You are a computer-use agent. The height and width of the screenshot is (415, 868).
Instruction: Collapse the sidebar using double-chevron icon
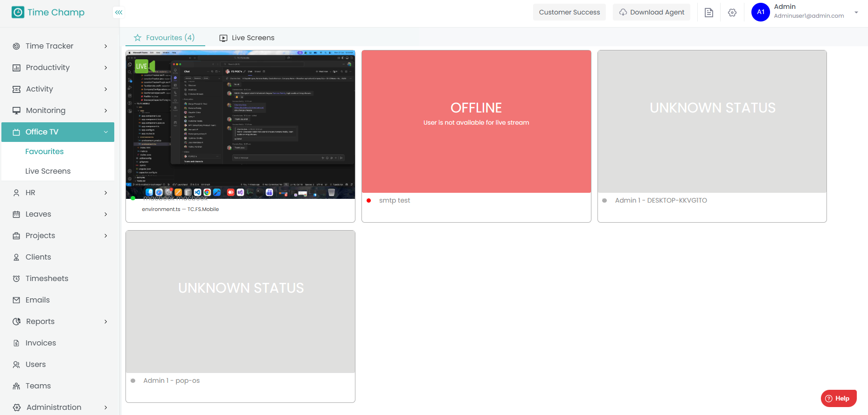[119, 13]
